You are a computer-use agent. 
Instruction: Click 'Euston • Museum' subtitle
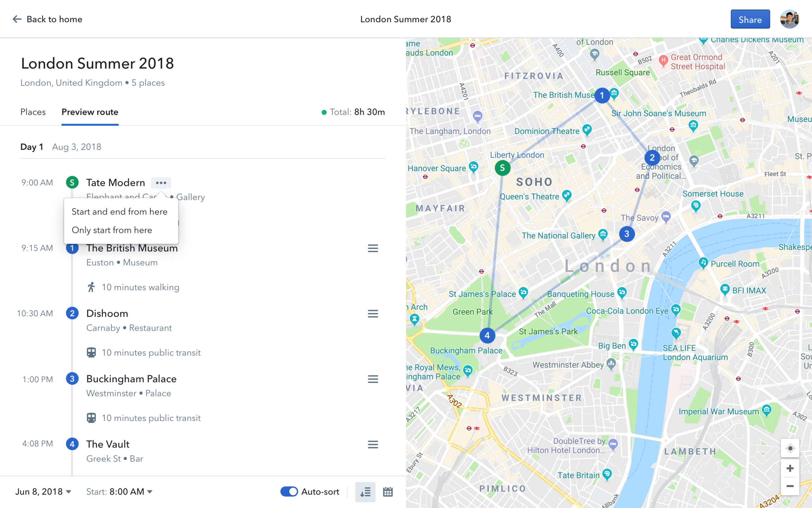(122, 262)
